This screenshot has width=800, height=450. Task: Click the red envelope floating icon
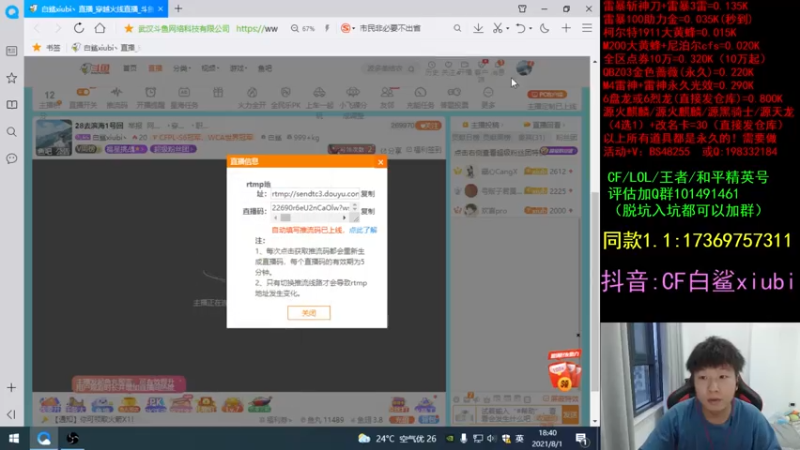tap(564, 371)
